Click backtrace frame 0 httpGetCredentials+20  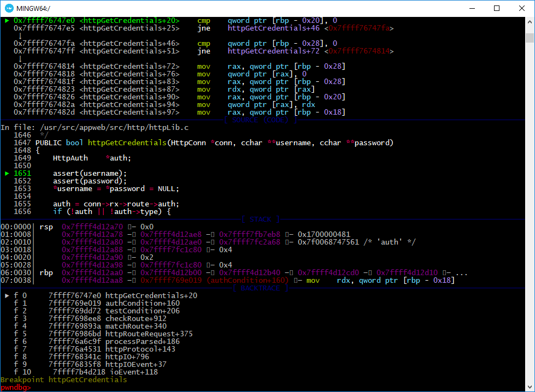[105, 295]
